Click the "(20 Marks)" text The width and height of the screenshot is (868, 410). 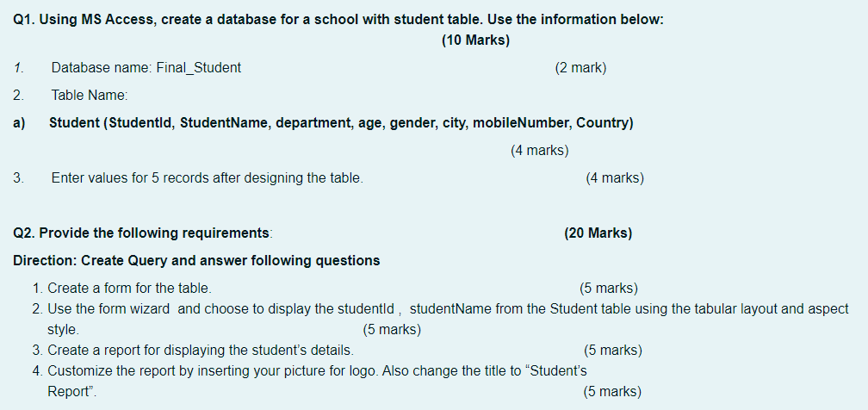coord(598,233)
